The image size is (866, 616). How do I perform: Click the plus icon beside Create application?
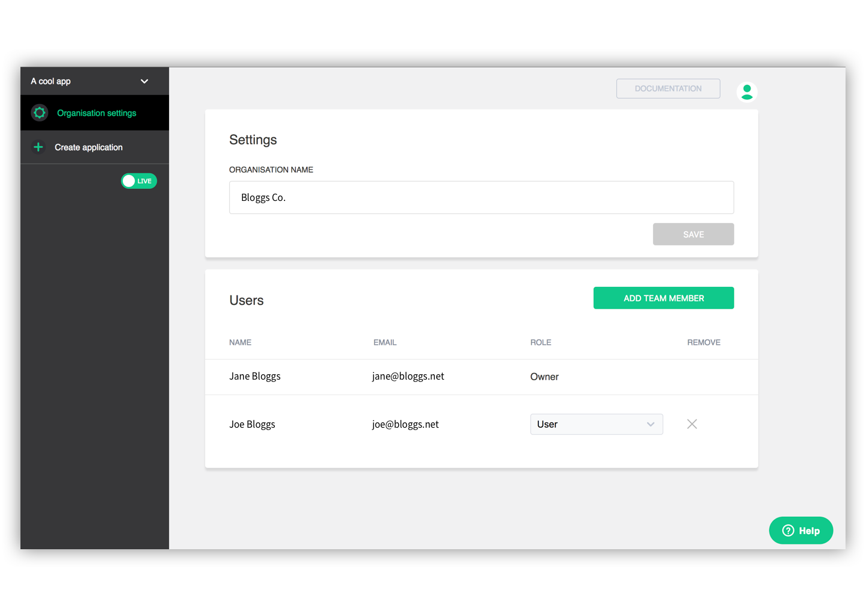tap(38, 147)
